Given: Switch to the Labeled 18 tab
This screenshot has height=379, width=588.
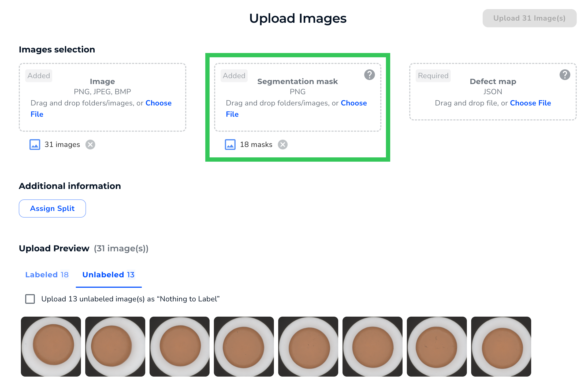Looking at the screenshot, I should pos(47,275).
